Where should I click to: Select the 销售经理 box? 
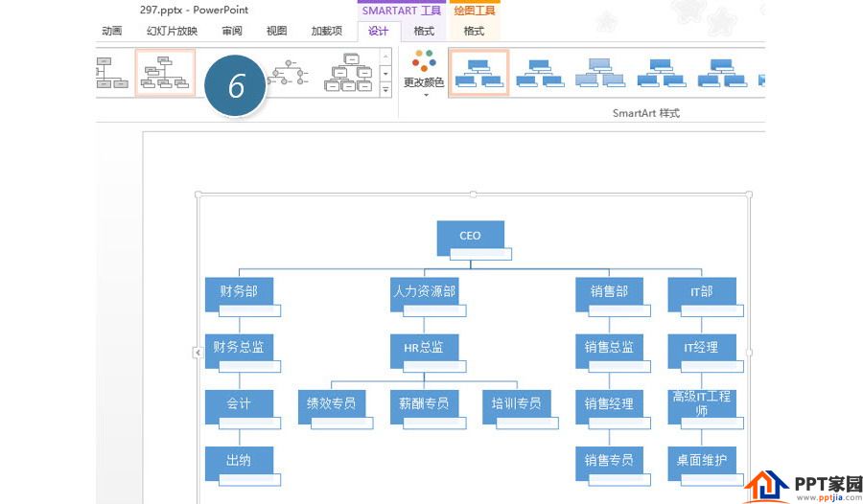pos(609,407)
